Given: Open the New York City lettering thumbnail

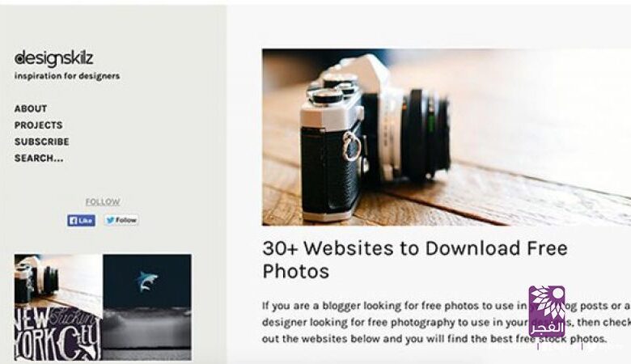Looking at the screenshot, I should [x=59, y=334].
